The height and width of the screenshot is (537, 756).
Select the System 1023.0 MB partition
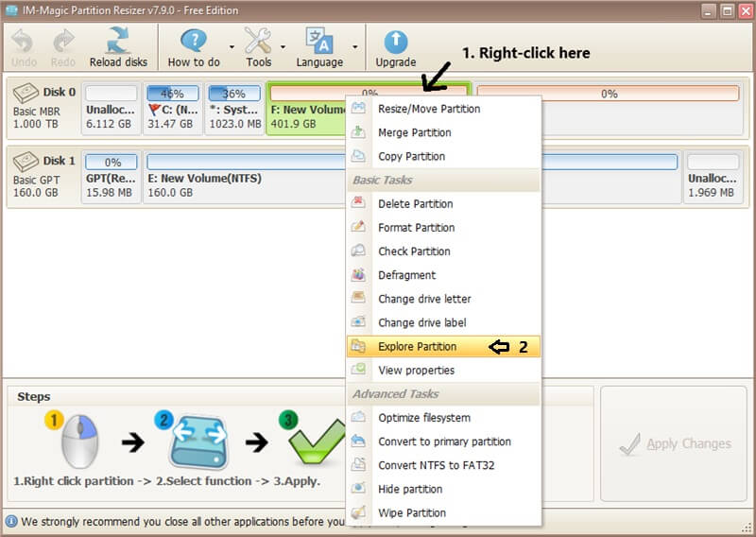(234, 109)
